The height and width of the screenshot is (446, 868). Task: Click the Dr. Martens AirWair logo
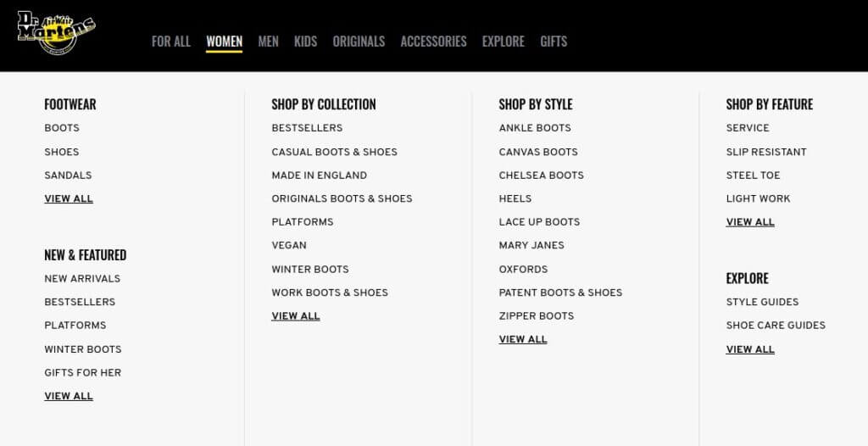coord(56,33)
